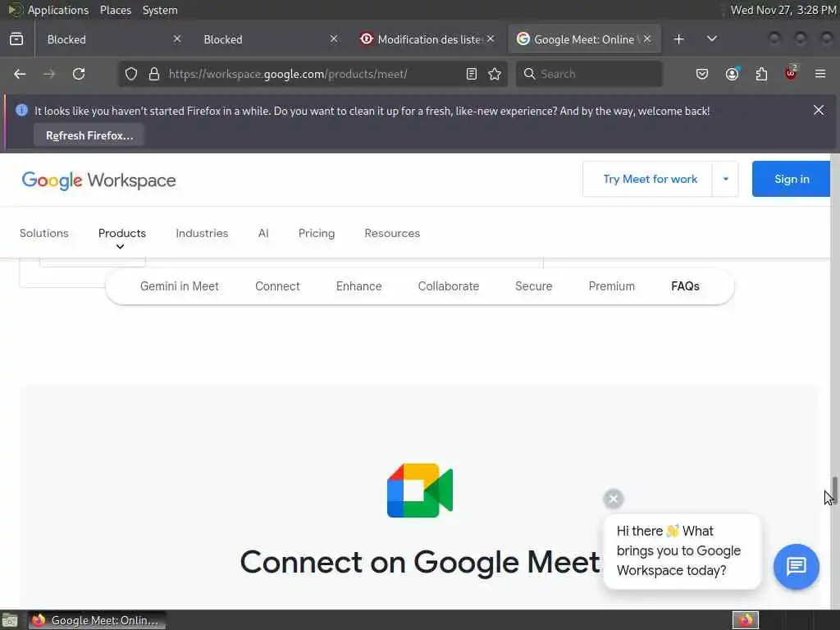Screen dimensions: 840x630
Task: Open the Extensions puzzle icon
Action: coord(761,74)
